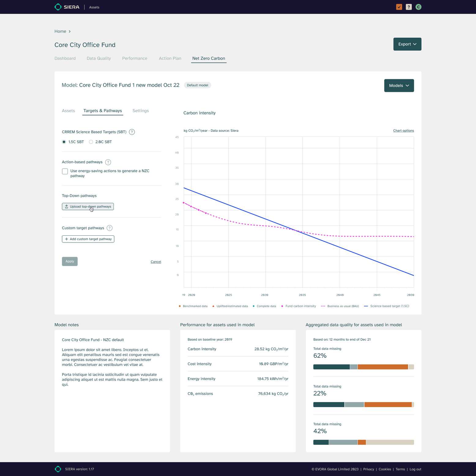Click Upload top-down pathways button
The image size is (476, 476).
[x=88, y=207]
